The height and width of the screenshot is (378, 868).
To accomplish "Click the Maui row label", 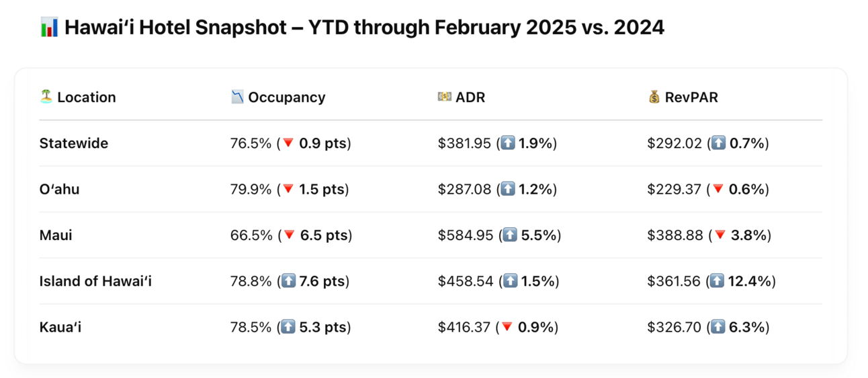I will (x=56, y=235).
